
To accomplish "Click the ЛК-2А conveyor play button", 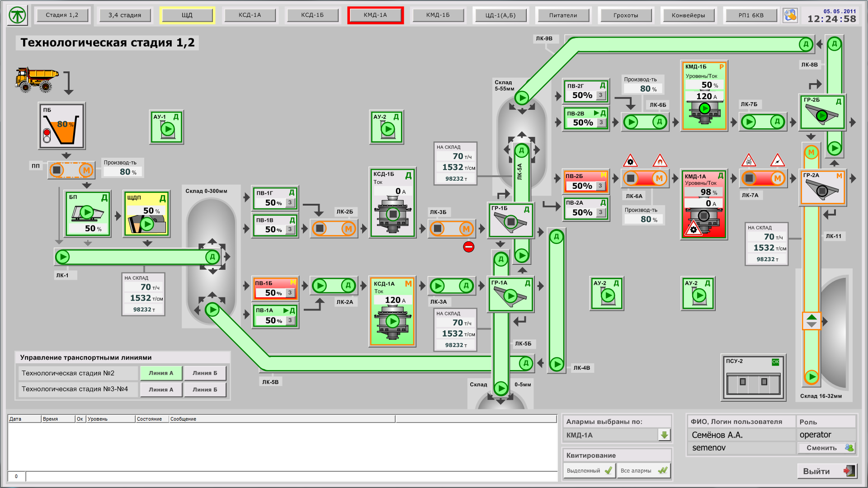I will [320, 286].
